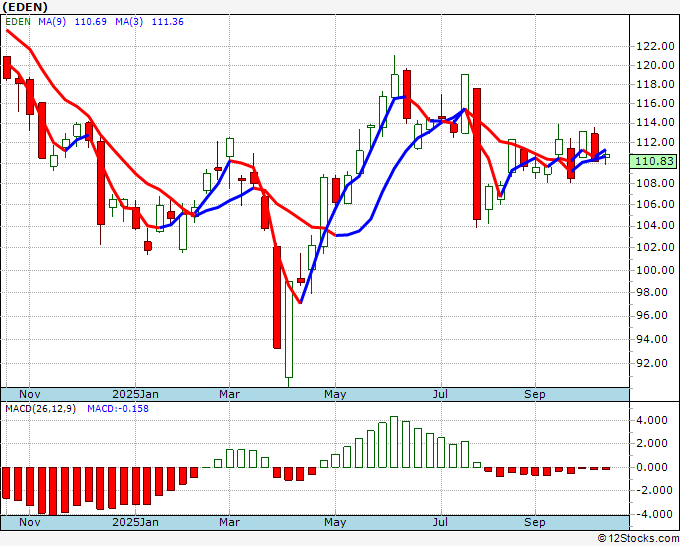Click the Mar label on price time axis
Screen dimensions: 680x546
point(229,394)
